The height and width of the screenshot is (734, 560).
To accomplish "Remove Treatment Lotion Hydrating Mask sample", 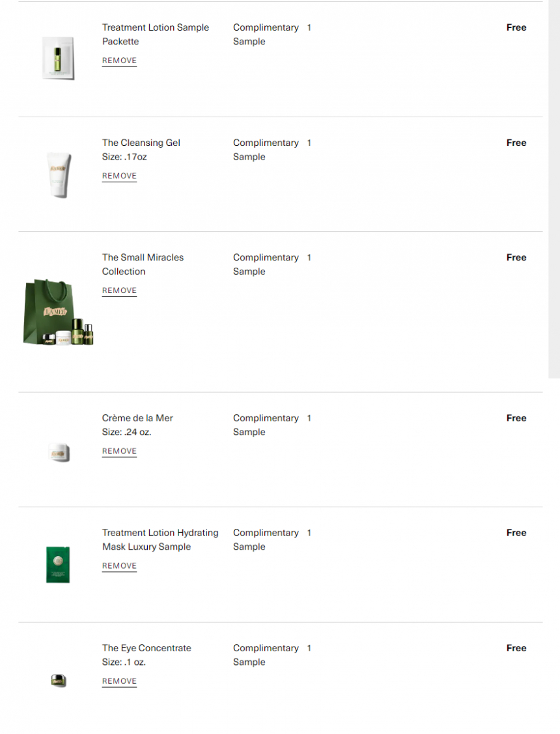I will [x=119, y=565].
